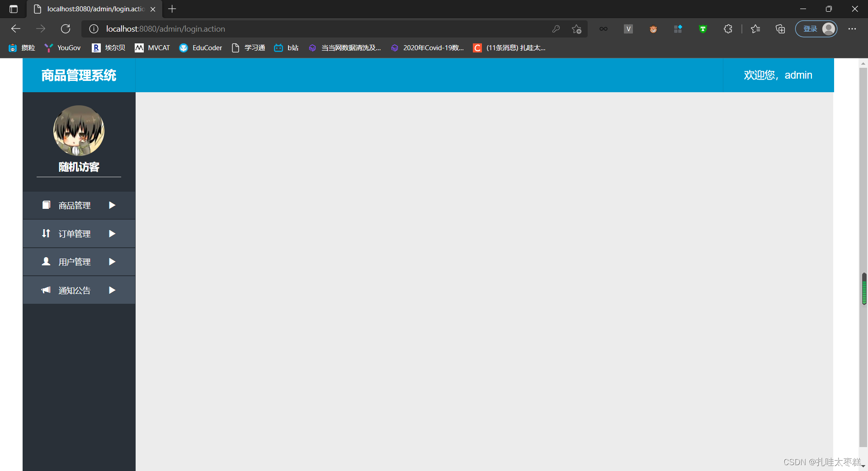Open the tab actions menu icon

pos(14,9)
